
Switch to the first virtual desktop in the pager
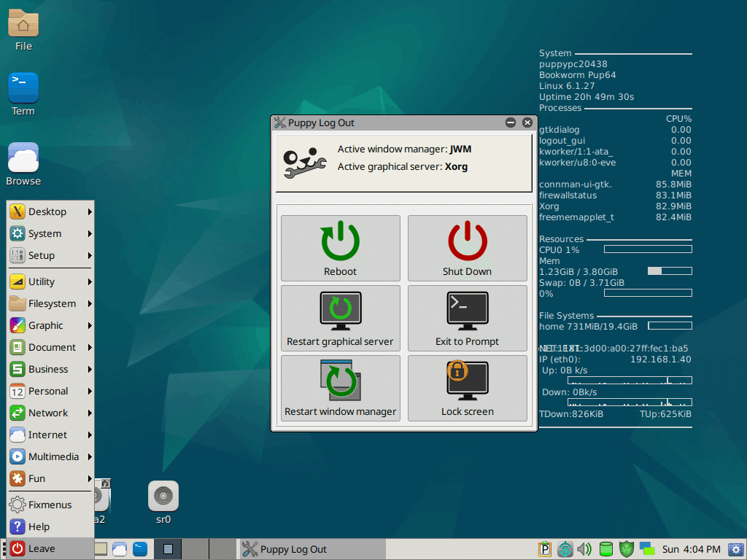click(x=168, y=549)
